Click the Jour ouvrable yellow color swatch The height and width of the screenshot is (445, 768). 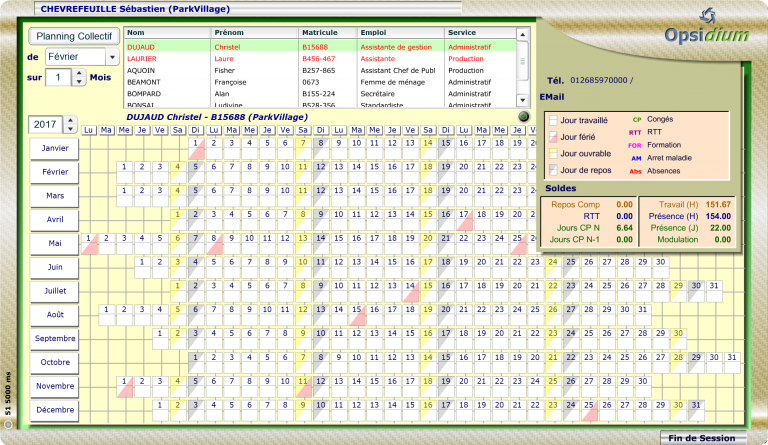click(552, 154)
